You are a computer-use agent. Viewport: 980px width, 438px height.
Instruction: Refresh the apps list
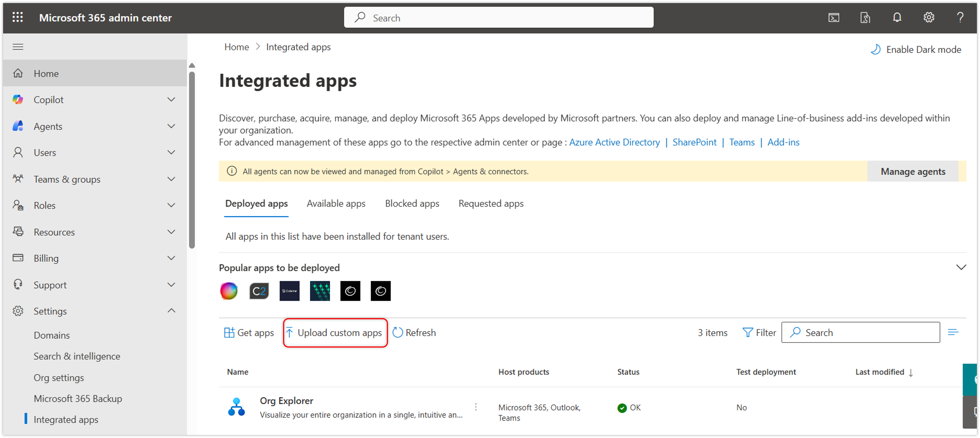414,333
